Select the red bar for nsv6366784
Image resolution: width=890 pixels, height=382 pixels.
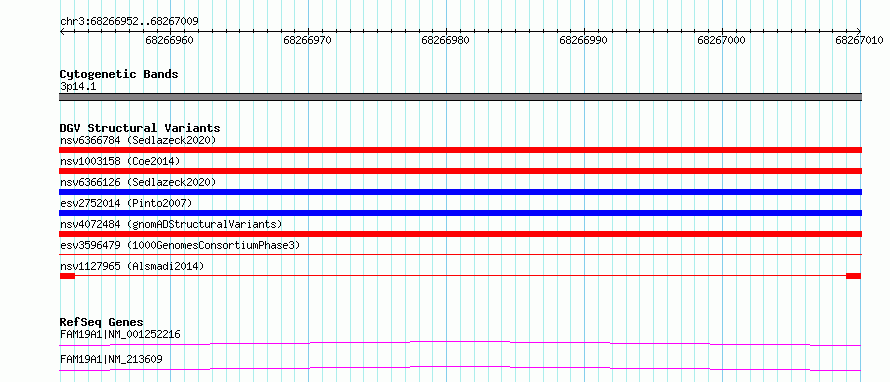460,150
